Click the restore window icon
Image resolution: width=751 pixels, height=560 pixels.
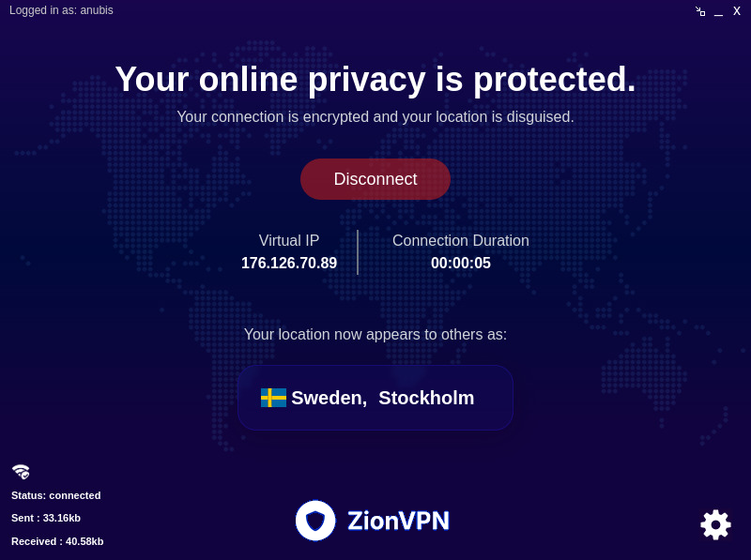[x=700, y=11]
